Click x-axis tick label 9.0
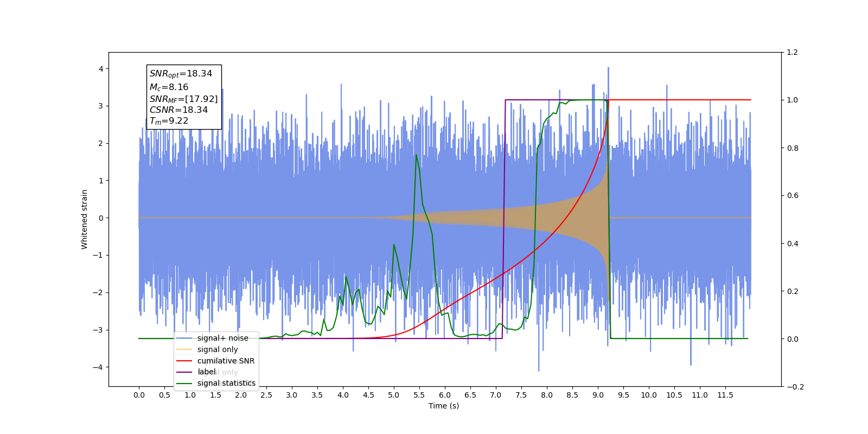 point(598,395)
